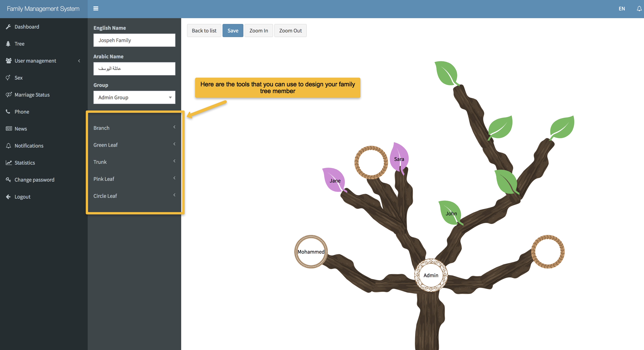Open the notifications bell in header

[x=639, y=9]
